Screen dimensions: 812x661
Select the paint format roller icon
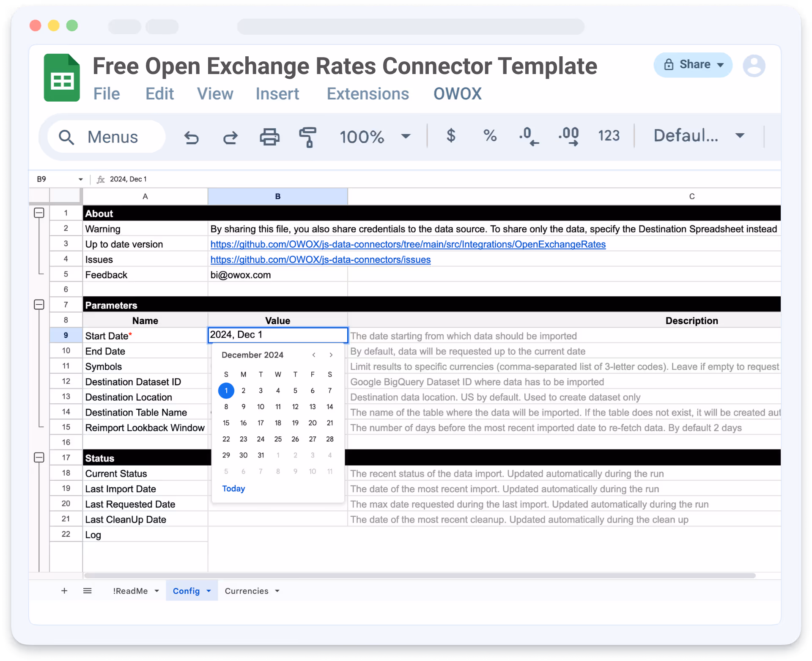coord(308,137)
